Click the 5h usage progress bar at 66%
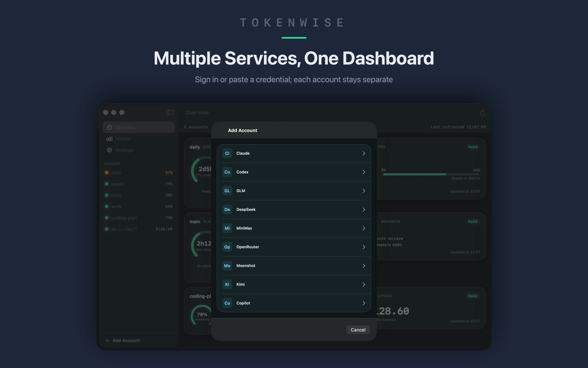The image size is (588, 368). 431,174
